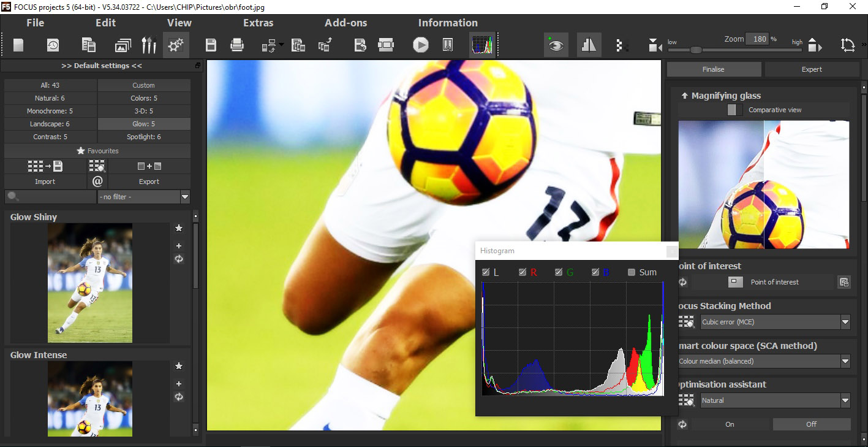The image size is (868, 447).
Task: Click the printer icon in the toolbar
Action: click(237, 45)
